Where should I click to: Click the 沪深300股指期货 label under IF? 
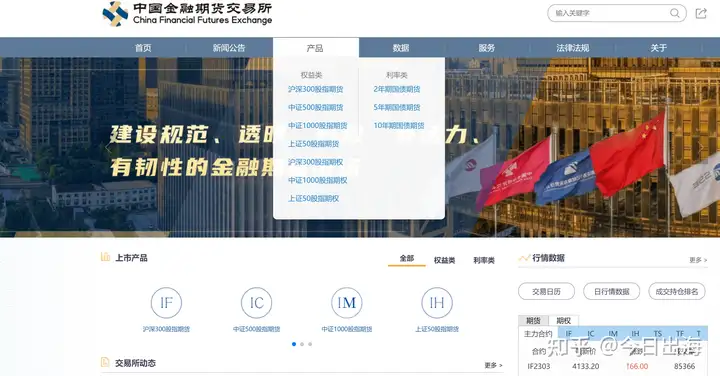tap(166, 329)
